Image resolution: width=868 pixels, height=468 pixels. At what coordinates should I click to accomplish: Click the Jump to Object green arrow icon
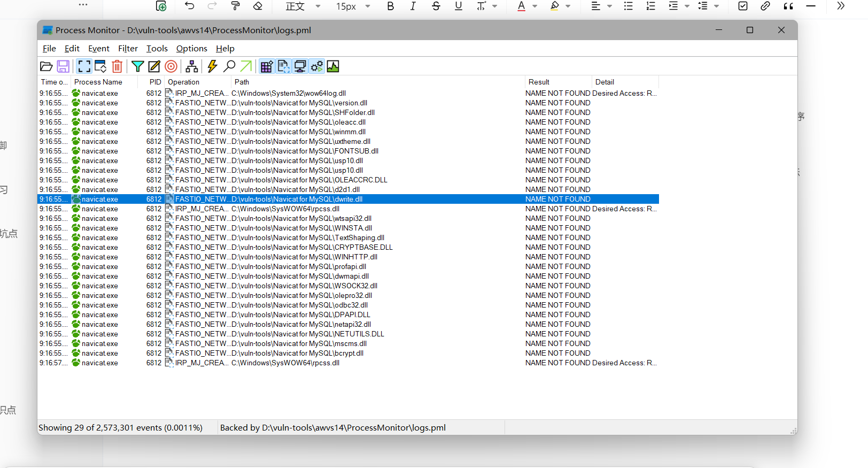point(246,66)
